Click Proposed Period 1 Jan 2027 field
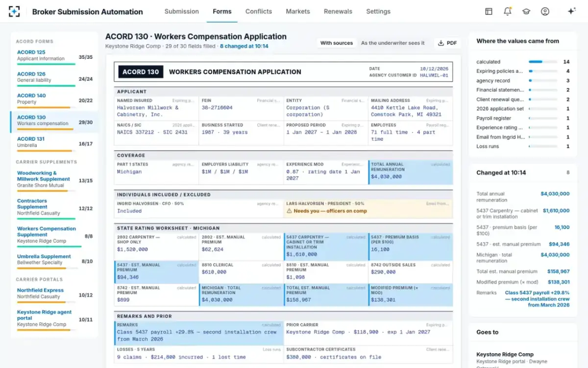This screenshot has height=368, width=588. [326, 133]
